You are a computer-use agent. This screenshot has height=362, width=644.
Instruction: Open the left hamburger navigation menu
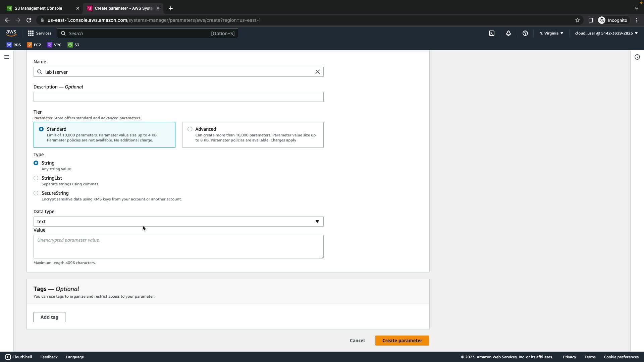coord(6,57)
